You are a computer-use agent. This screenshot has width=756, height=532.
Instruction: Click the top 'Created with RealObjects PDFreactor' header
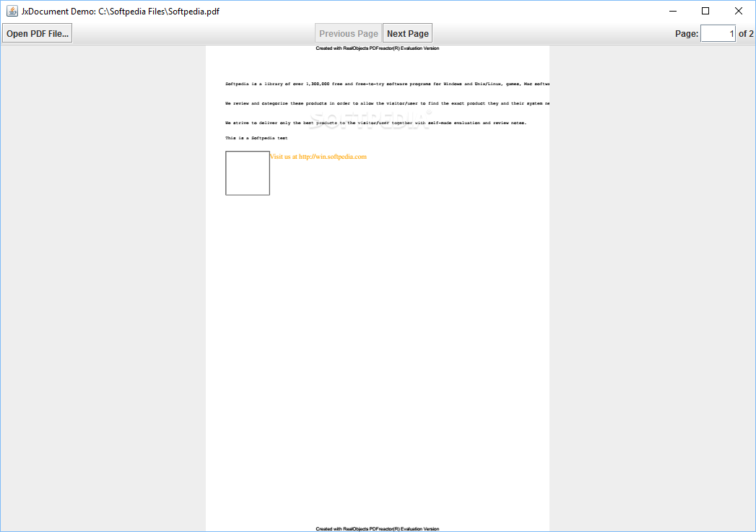377,48
